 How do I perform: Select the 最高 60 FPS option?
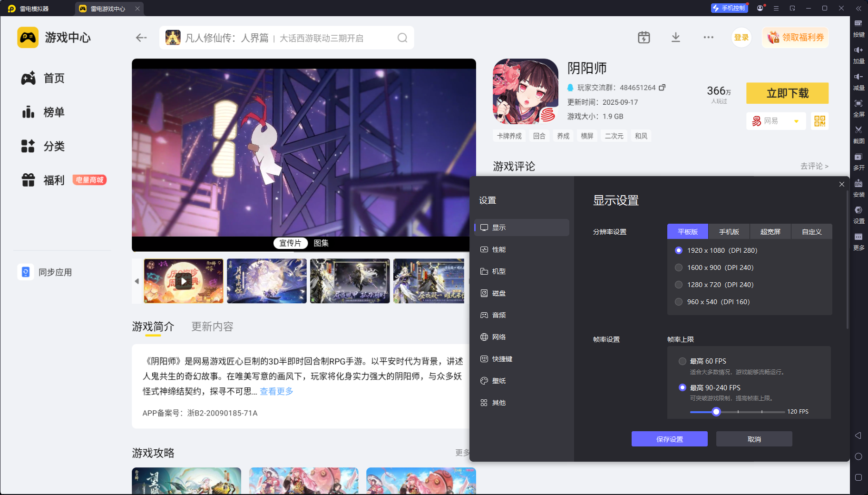click(683, 361)
